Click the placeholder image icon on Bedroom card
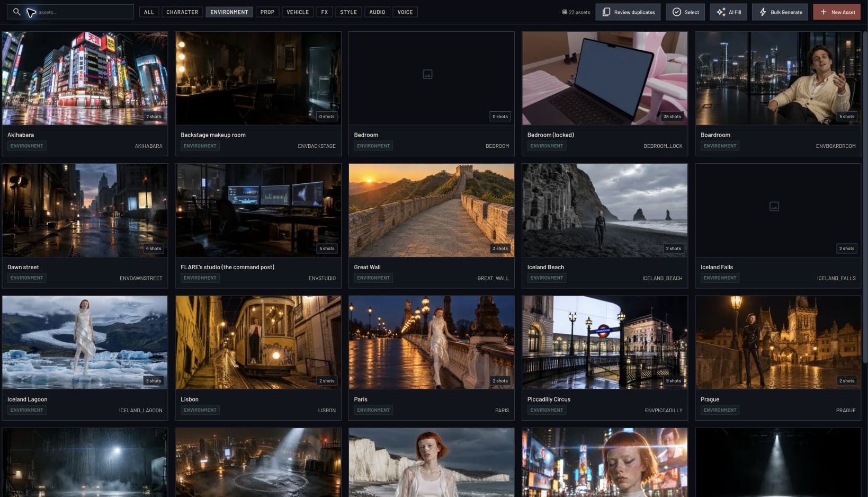The image size is (868, 497). (427, 74)
